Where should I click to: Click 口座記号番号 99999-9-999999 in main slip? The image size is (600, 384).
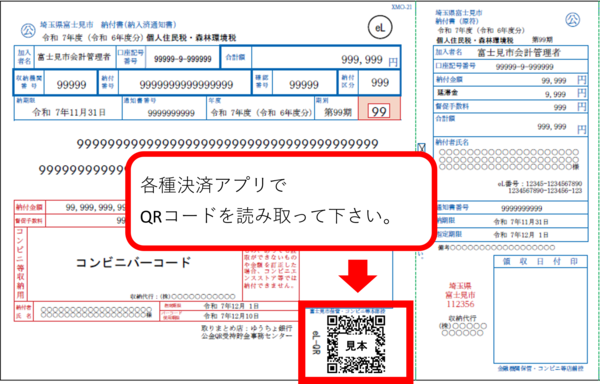(183, 59)
